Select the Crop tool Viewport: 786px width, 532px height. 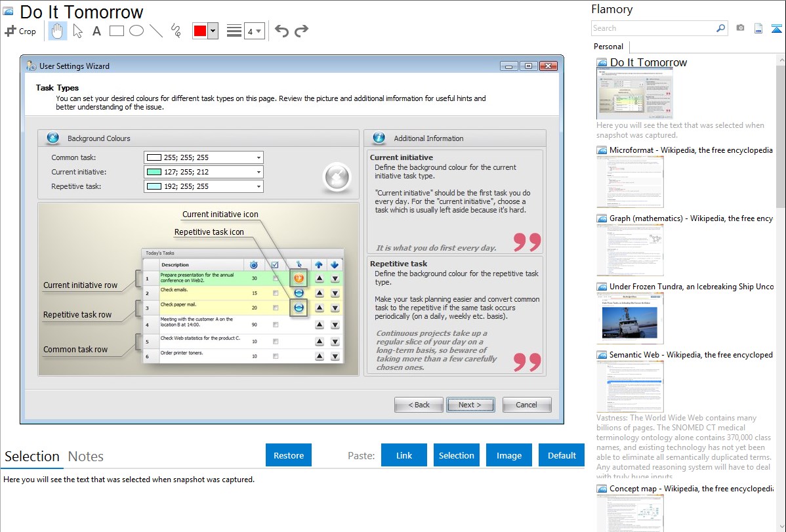click(x=20, y=31)
